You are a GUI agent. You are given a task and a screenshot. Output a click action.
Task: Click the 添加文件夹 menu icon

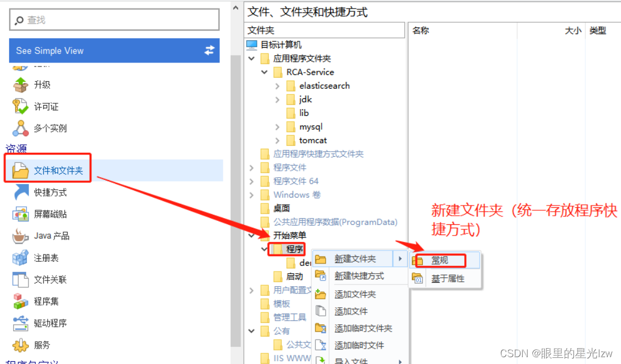pyautogui.click(x=320, y=294)
